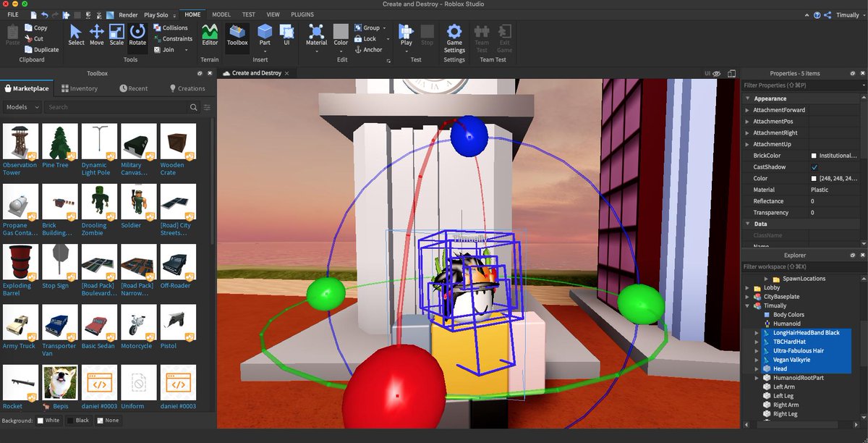The width and height of the screenshot is (868, 443).
Task: Collapse the Data properties section
Action: click(x=748, y=224)
